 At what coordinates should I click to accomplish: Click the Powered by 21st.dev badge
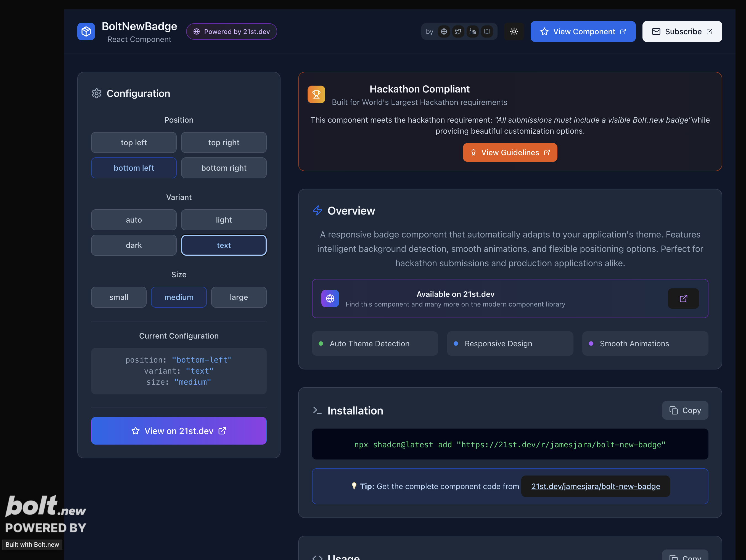point(231,31)
